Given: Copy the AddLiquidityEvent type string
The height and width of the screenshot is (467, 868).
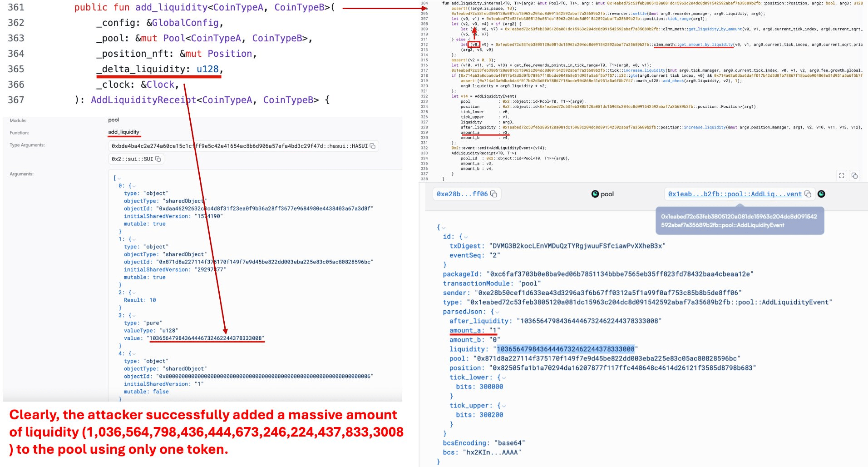Looking at the screenshot, I should 808,194.
